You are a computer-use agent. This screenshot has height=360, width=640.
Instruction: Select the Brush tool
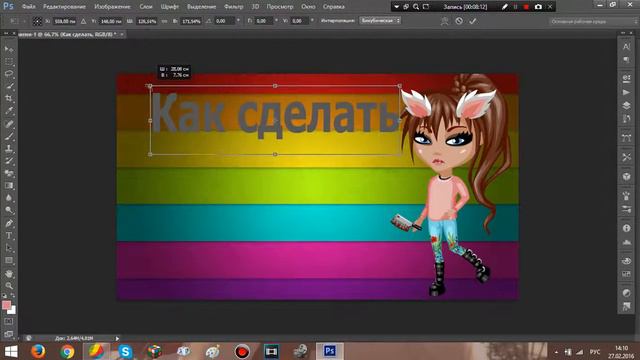(x=9, y=136)
